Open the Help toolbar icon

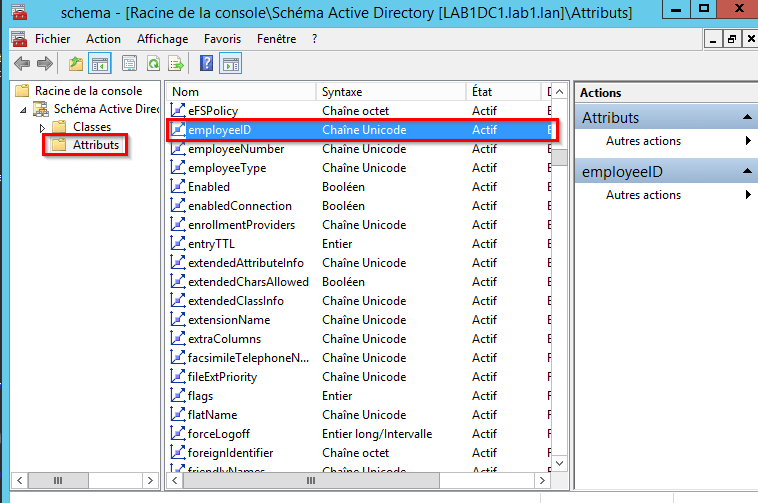(x=206, y=63)
